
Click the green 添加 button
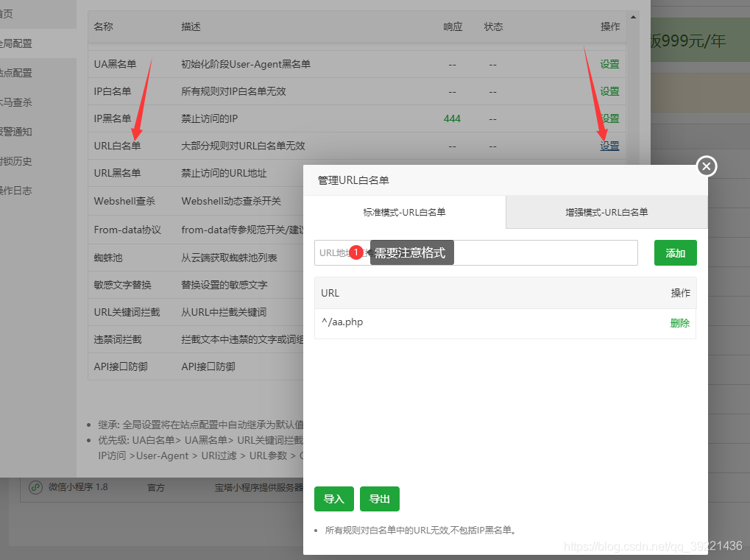tap(676, 253)
